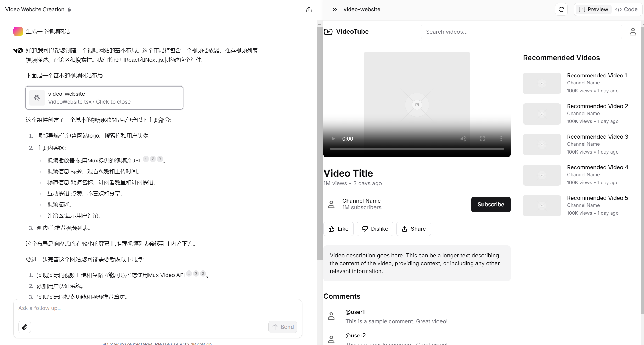Switch to the Preview tab
This screenshot has height=345, width=644.
593,10
